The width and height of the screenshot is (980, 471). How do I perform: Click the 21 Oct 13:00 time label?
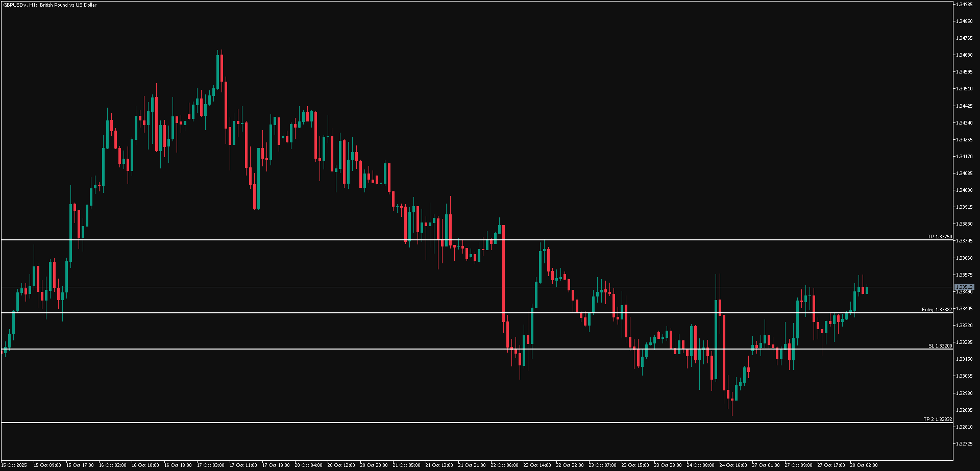tap(439, 465)
